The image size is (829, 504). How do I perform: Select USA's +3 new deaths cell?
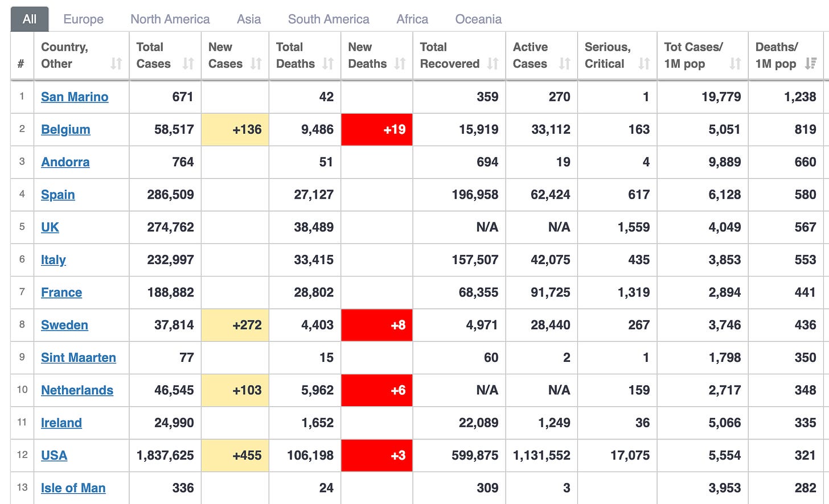pos(377,456)
